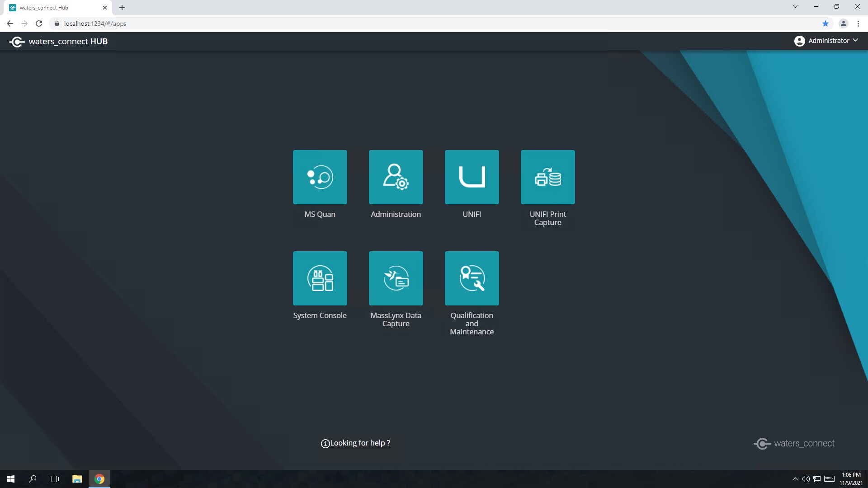Open Chrome three-dot menu
This screenshot has width=868, height=488.
click(858, 23)
